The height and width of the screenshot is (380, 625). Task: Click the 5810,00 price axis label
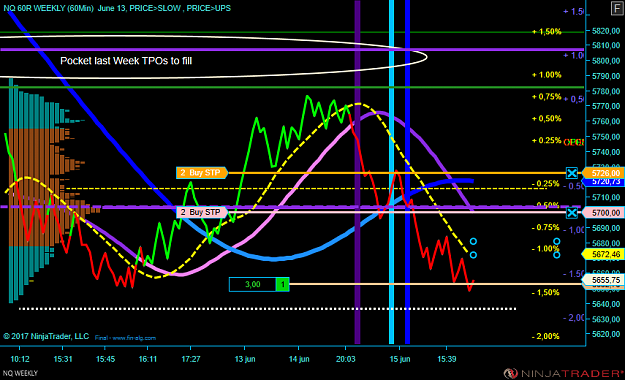[x=606, y=45]
